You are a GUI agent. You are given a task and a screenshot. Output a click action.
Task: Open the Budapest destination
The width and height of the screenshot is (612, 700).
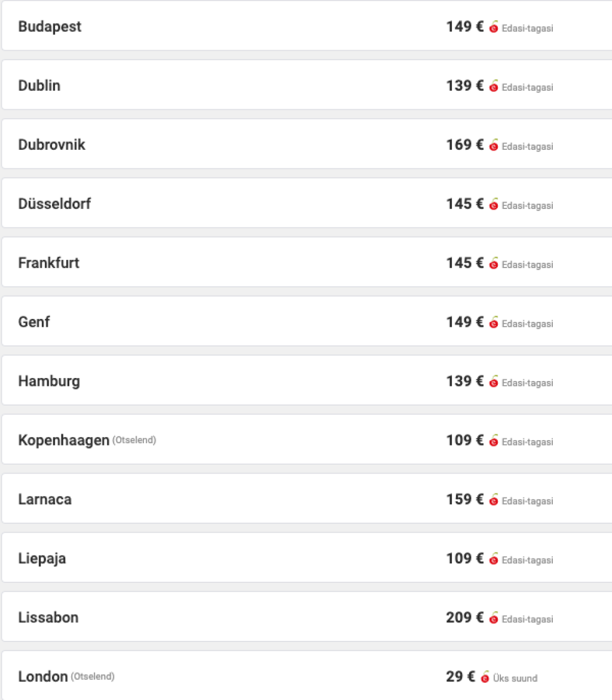(50, 27)
